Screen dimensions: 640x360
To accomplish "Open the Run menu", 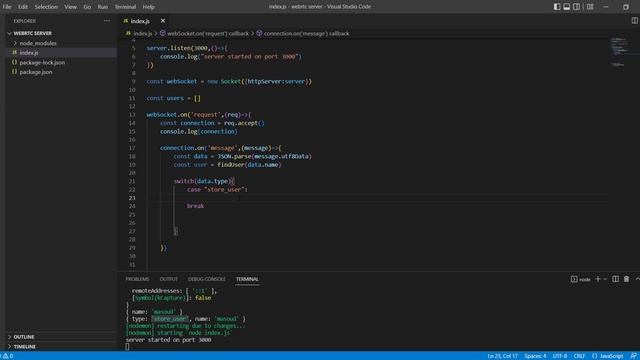I will 103,7.
